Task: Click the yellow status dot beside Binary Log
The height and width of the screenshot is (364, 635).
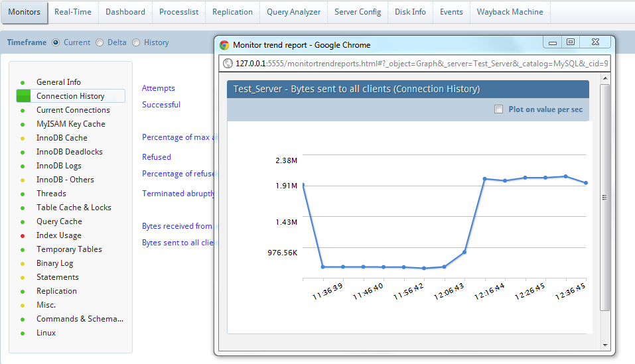Action: click(23, 264)
